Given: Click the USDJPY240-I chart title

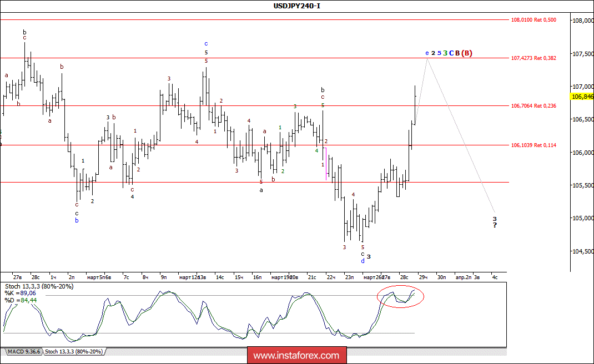Looking at the screenshot, I should click(x=296, y=6).
